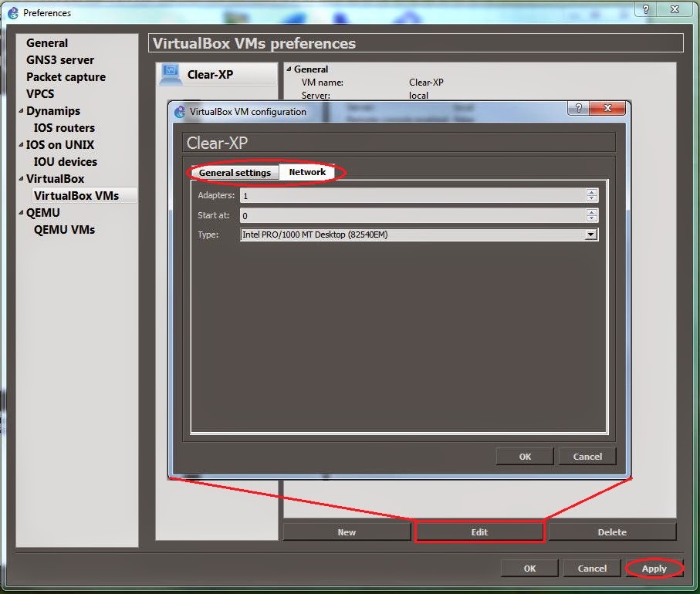Image resolution: width=700 pixels, height=594 pixels.
Task: Select the Clear-XP computer icon in the VM list
Action: point(170,75)
